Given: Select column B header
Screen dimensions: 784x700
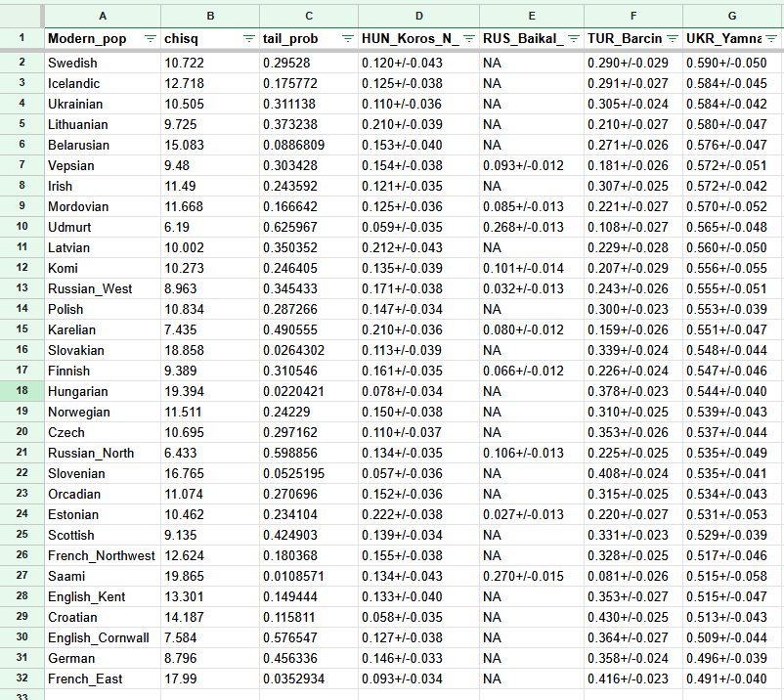Looking at the screenshot, I should pos(210,16).
